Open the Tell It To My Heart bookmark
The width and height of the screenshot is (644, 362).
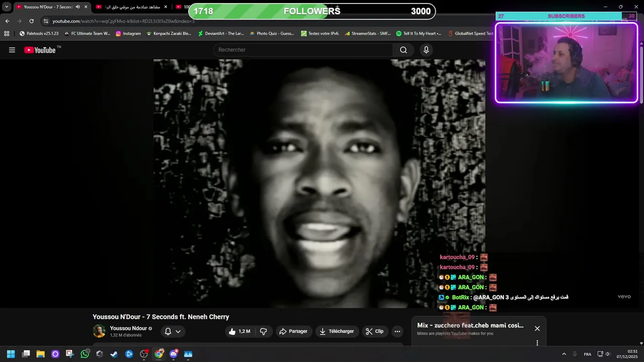coord(419,34)
